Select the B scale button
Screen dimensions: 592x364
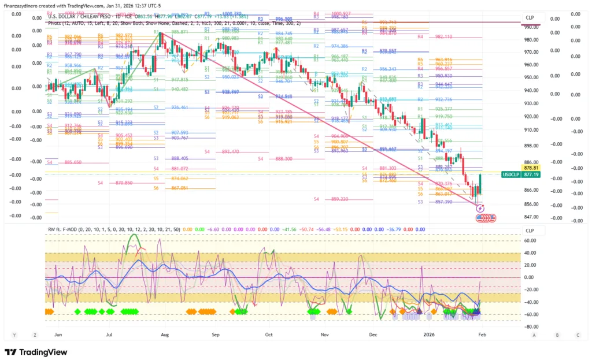[556, 335]
